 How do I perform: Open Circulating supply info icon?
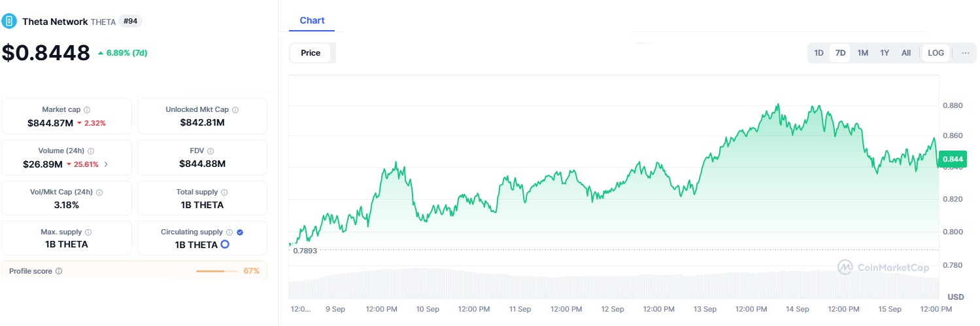(x=229, y=232)
